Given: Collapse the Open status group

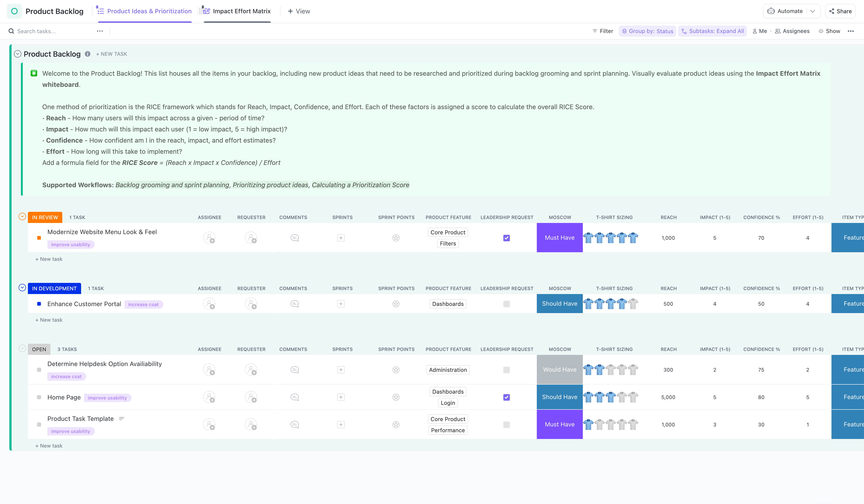Looking at the screenshot, I should (22, 348).
